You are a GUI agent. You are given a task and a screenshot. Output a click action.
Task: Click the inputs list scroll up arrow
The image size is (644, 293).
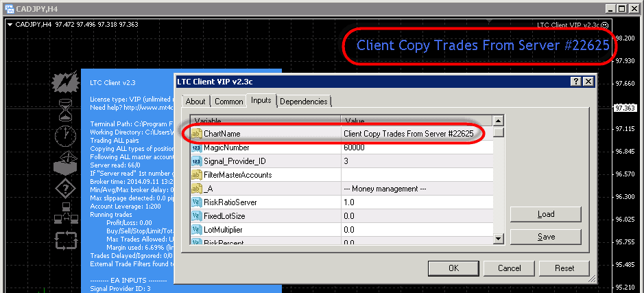coord(498,121)
